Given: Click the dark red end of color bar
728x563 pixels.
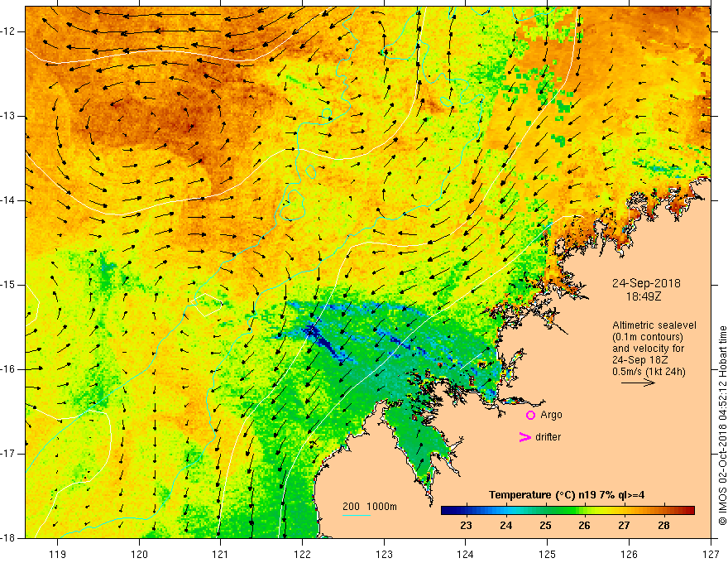Looking at the screenshot, I should pyautogui.click(x=689, y=510).
